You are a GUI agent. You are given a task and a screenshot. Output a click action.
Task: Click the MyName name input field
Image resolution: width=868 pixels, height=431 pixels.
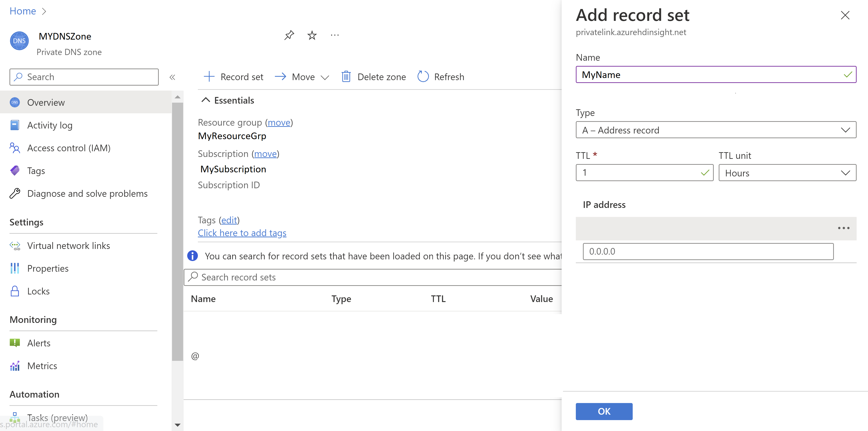coord(715,74)
